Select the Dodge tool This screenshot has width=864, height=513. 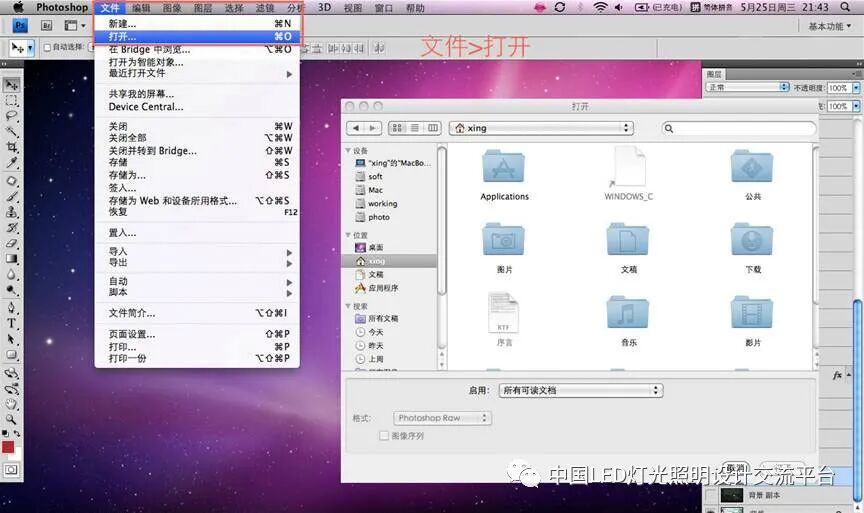point(12,290)
